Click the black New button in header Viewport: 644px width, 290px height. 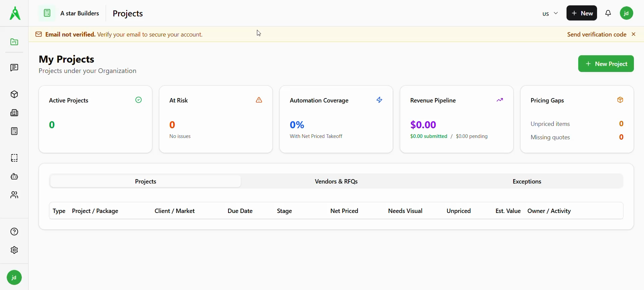point(582,13)
